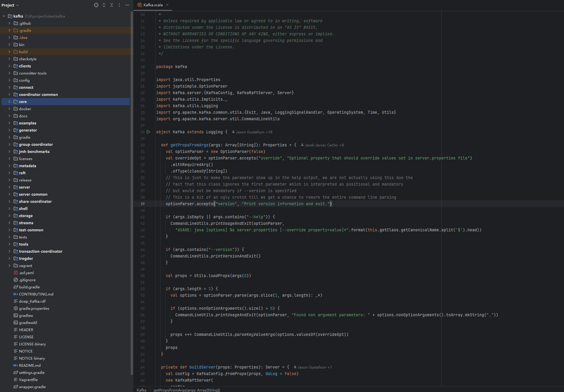Expand the vagrant folder chevron
Image resolution: width=564 pixels, height=392 pixels.
point(9,265)
